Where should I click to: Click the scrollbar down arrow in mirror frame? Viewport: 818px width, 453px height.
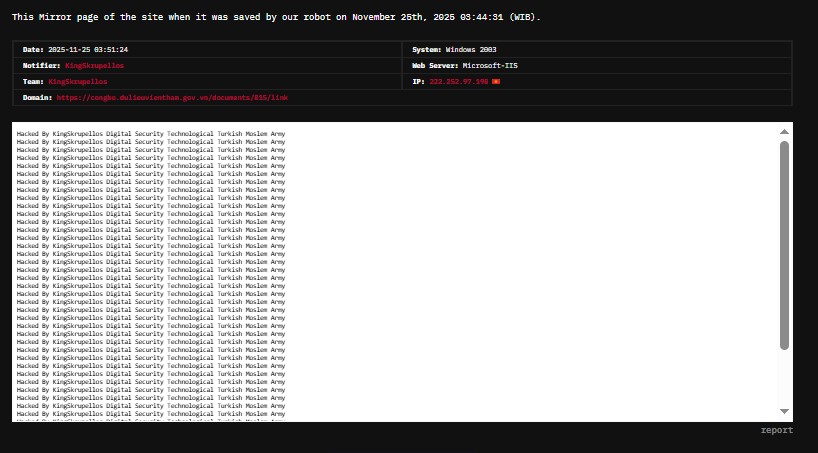coord(784,412)
